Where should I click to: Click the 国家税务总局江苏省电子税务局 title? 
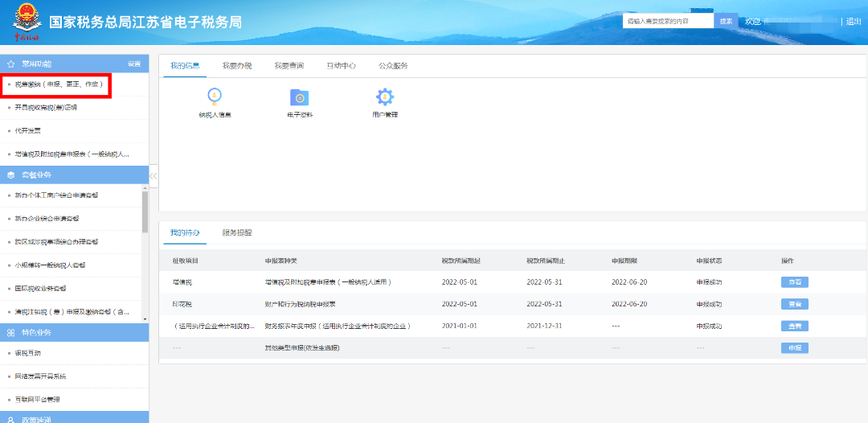[145, 23]
